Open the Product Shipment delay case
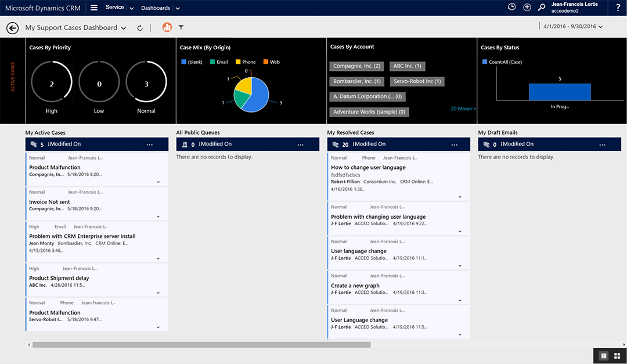The width and height of the screenshot is (627, 364). [x=59, y=278]
